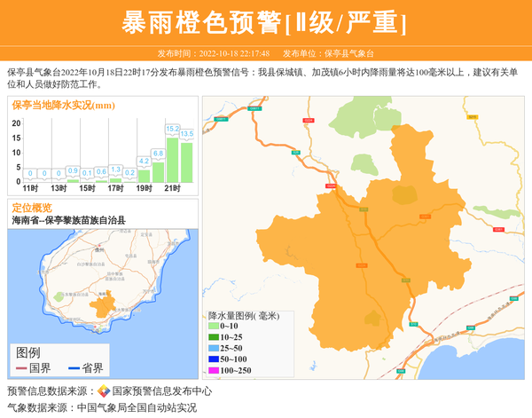
Task: Select the light green 0~10 legend swatch
Action: [213, 327]
